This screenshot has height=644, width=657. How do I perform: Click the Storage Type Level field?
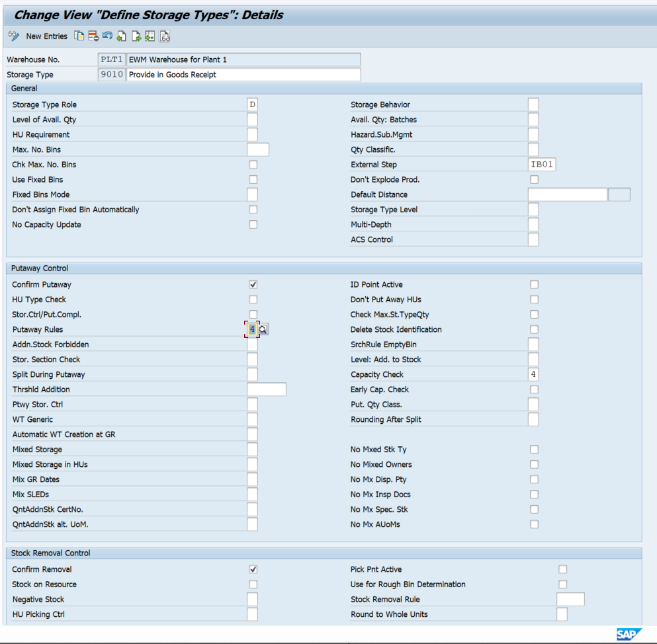coord(533,210)
